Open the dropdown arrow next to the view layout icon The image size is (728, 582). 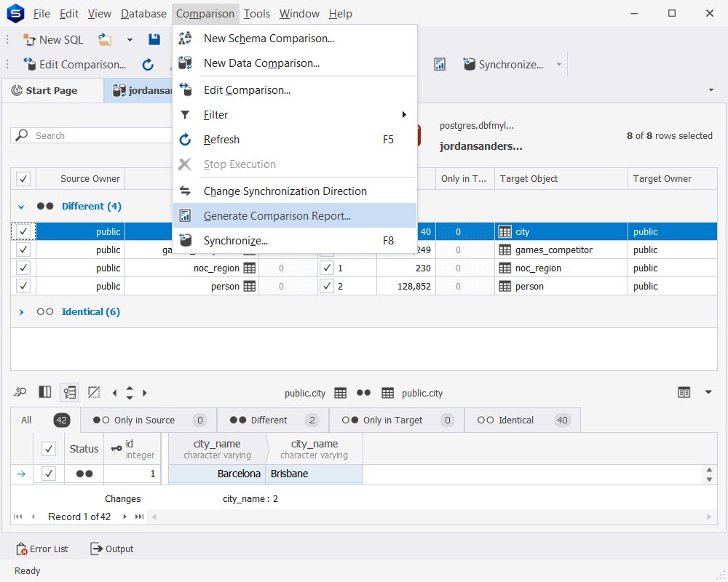708,393
